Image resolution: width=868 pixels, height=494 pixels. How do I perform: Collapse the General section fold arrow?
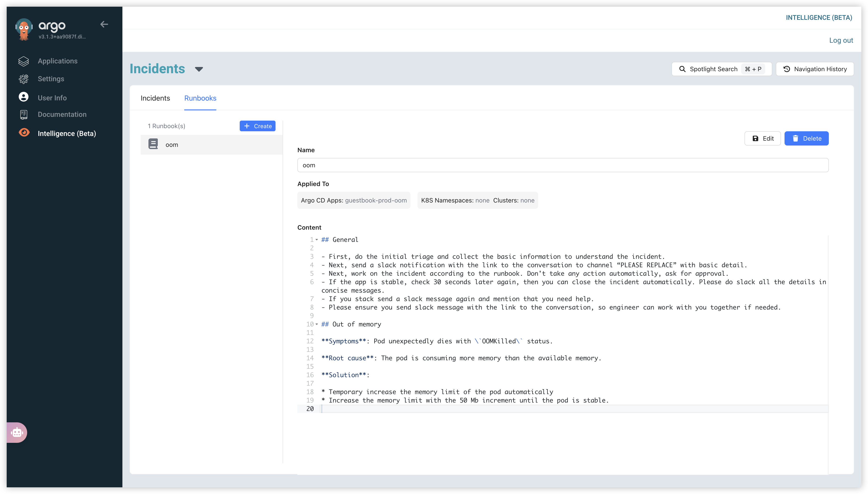click(x=317, y=239)
